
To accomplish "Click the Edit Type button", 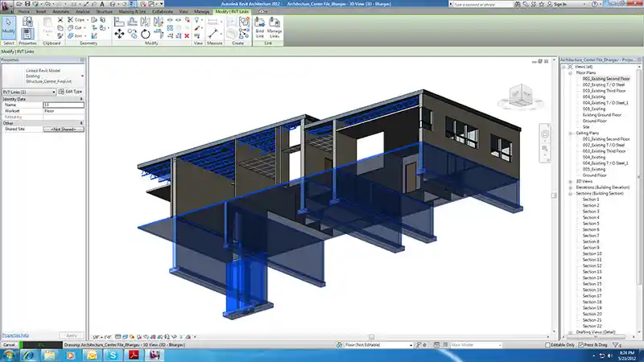I will [x=71, y=92].
